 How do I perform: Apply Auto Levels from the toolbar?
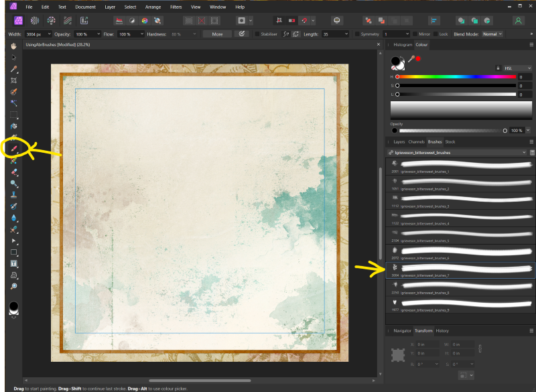click(x=119, y=21)
